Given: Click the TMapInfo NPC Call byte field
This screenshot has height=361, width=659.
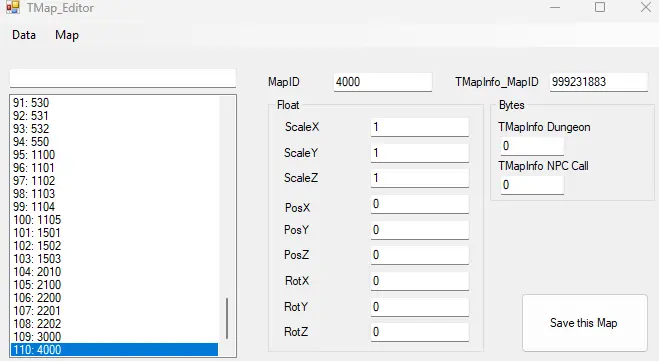Looking at the screenshot, I should coord(532,185).
